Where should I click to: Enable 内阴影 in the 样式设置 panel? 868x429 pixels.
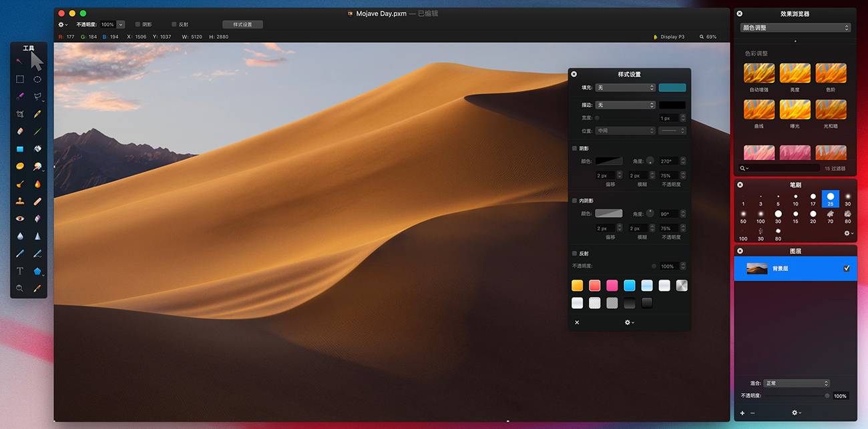[x=574, y=200]
